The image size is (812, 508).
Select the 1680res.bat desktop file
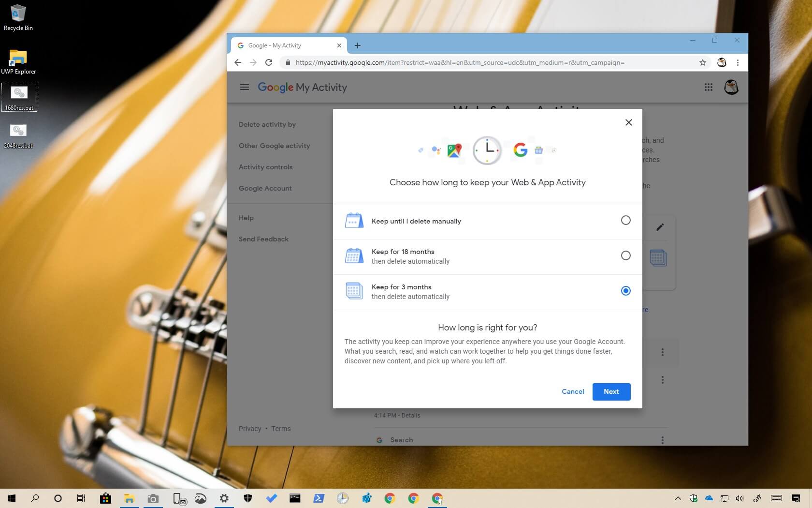19,98
